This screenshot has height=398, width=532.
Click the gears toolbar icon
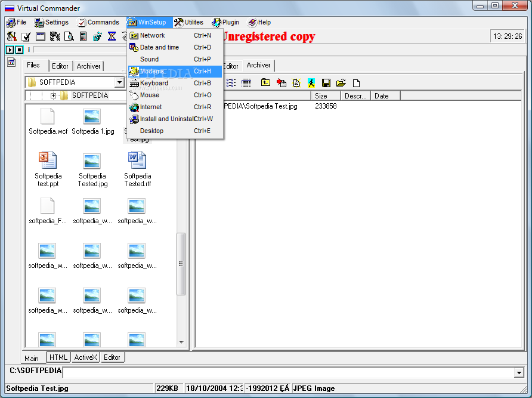coord(55,36)
